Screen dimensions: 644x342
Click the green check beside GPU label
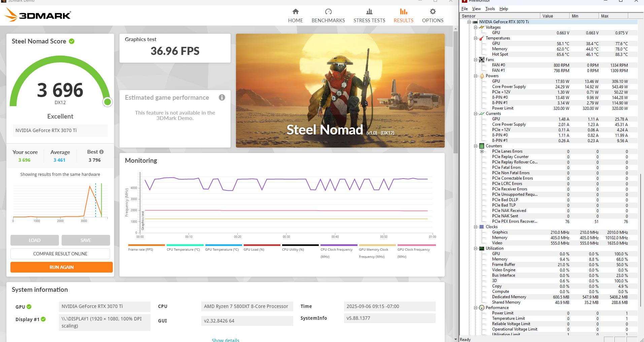(29, 307)
